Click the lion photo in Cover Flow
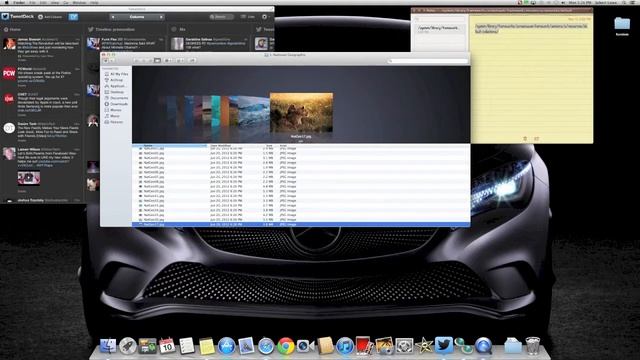Viewport: 640px width, 360px height. 301,113
